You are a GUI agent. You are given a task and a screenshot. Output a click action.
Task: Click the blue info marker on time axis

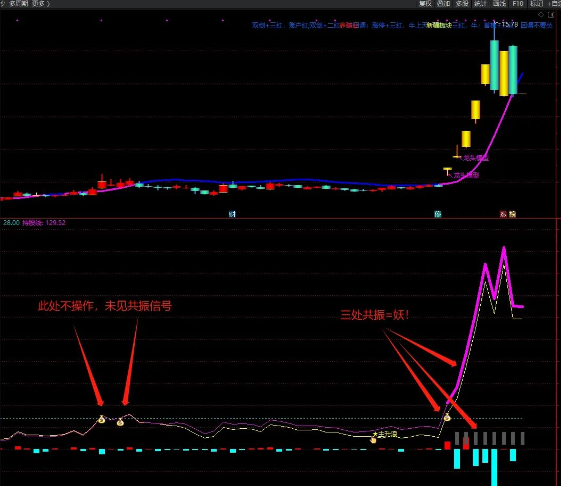(232, 214)
